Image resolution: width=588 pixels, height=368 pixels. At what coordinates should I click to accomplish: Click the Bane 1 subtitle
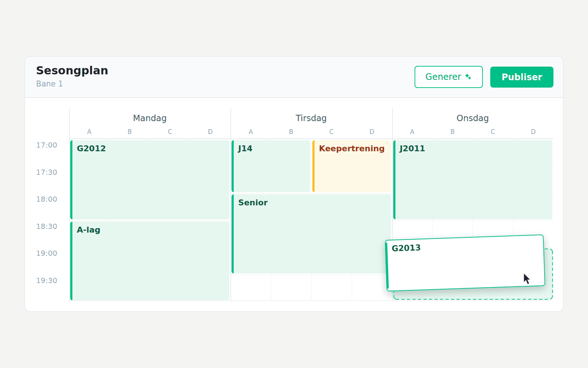(49, 84)
